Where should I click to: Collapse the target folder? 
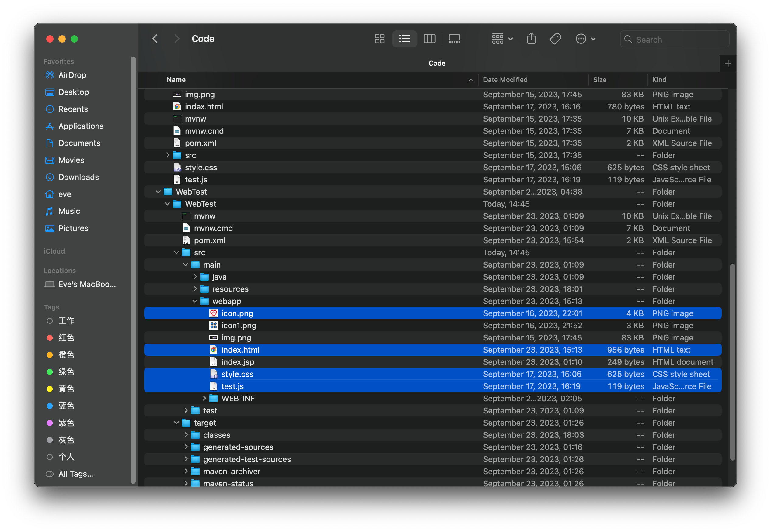[x=176, y=422]
